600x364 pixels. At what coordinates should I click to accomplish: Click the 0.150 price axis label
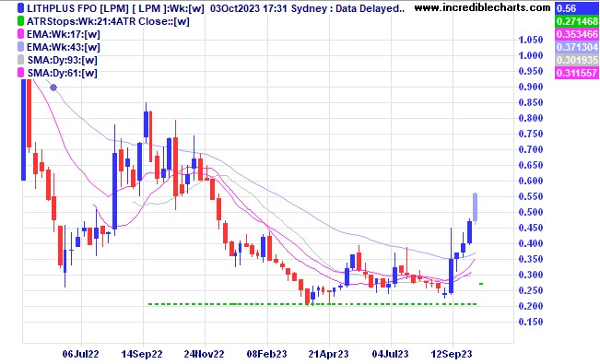(x=531, y=322)
